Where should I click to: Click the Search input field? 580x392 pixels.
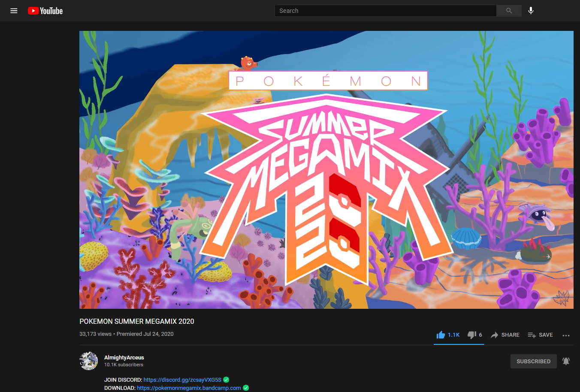[385, 11]
